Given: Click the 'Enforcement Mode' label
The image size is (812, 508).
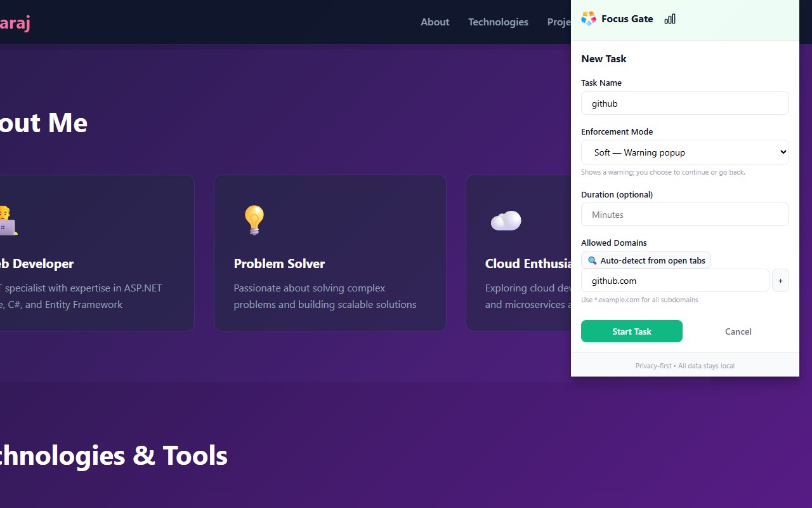Looking at the screenshot, I should pos(617,132).
